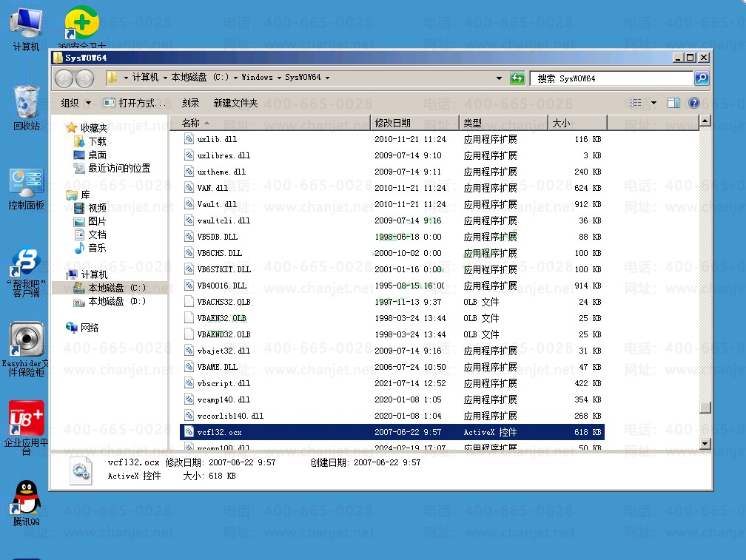Screen dimensions: 746x560
Task: Select the file VB40016.DLL
Action: 392,286
